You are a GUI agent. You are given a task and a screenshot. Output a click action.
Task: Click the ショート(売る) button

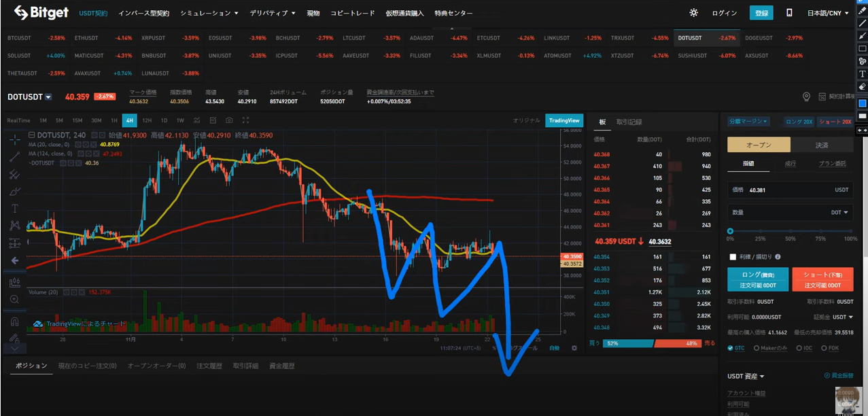coord(822,279)
